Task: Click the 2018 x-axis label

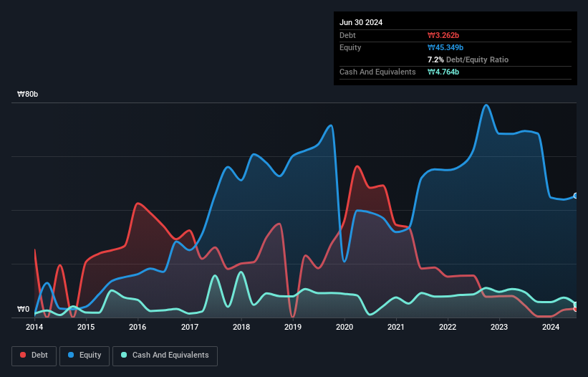Action: [x=241, y=327]
